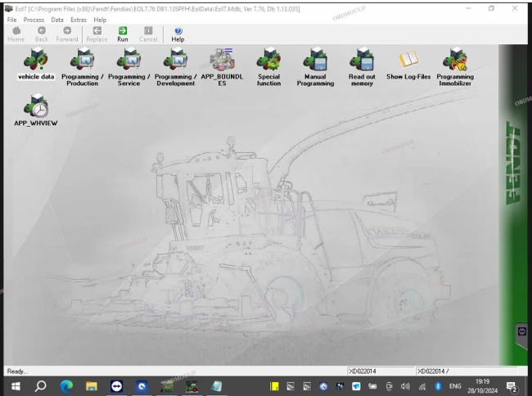Open the APP_BOUNDLES icon
Screen dimensions: 532x396
pyautogui.click(x=222, y=61)
